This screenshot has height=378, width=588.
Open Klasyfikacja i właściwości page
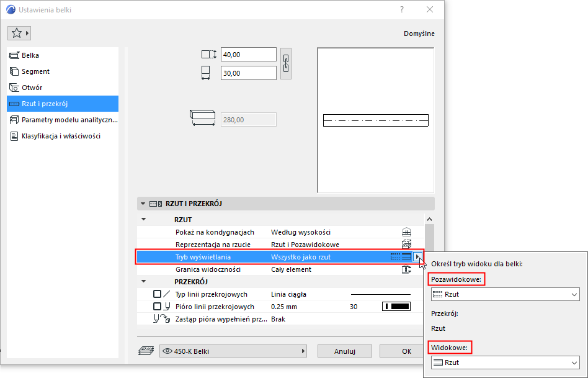63,136
